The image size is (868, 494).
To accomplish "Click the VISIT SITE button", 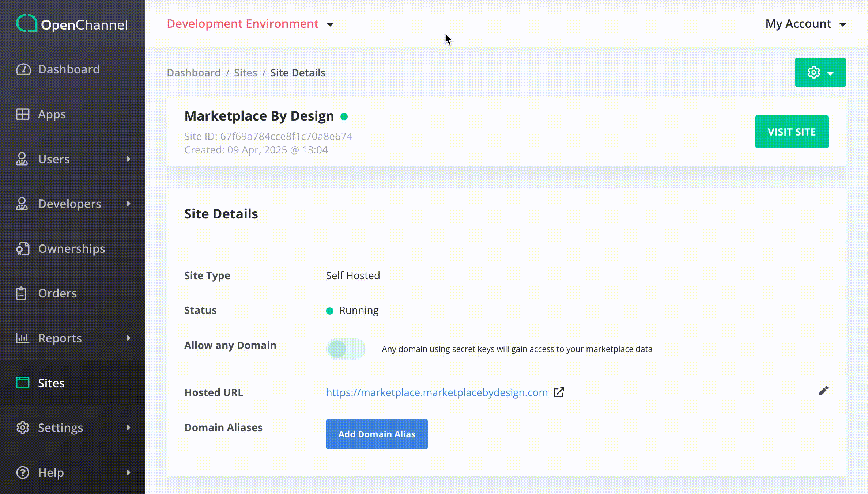I will pos(792,132).
